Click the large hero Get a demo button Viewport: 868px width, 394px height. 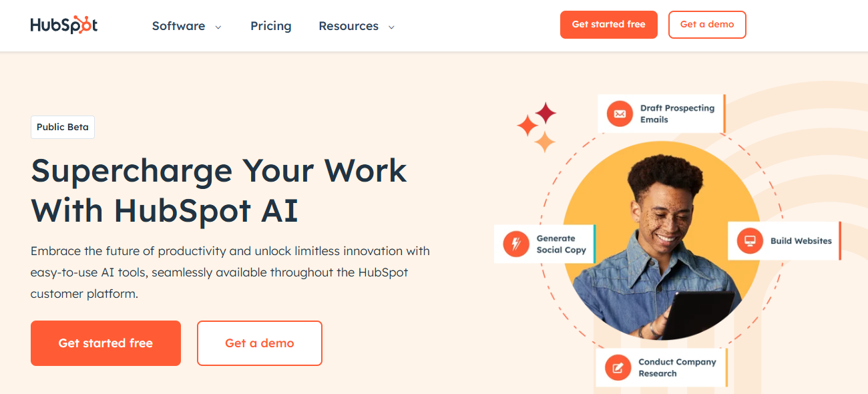pyautogui.click(x=259, y=343)
